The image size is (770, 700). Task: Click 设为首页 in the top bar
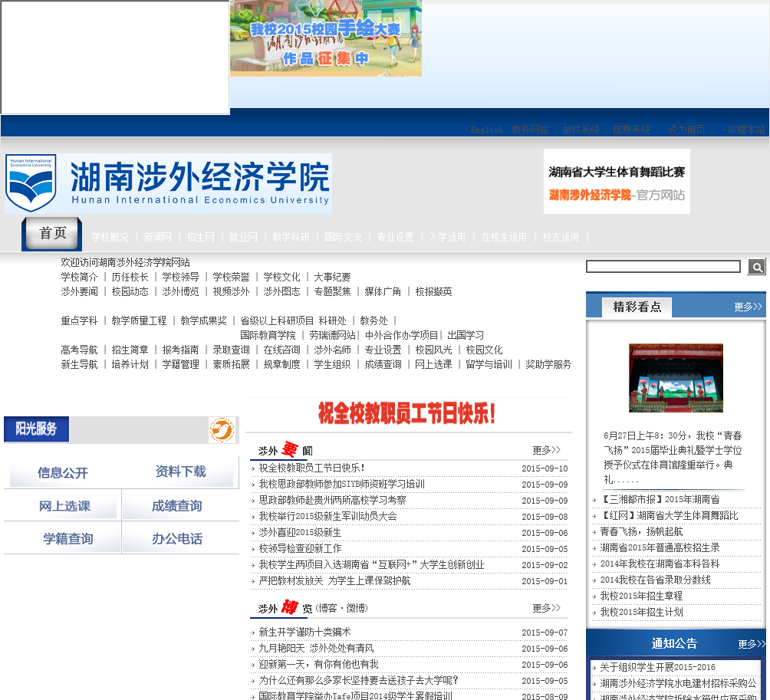click(x=686, y=130)
